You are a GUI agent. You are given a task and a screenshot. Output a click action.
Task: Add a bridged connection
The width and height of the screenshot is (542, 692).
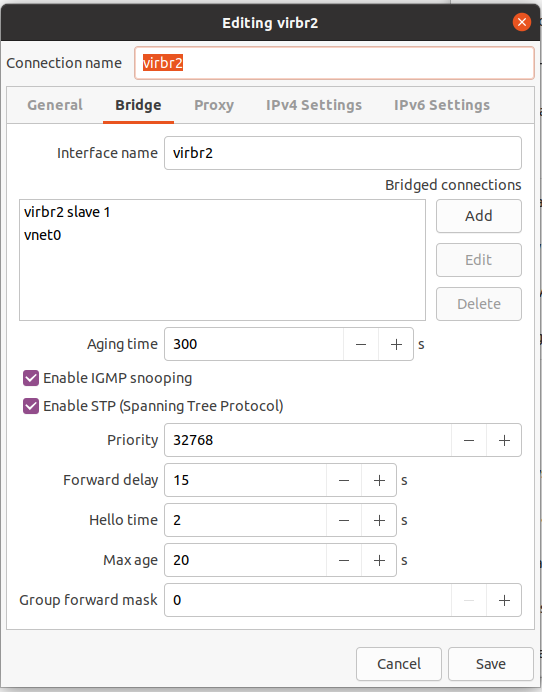click(479, 216)
